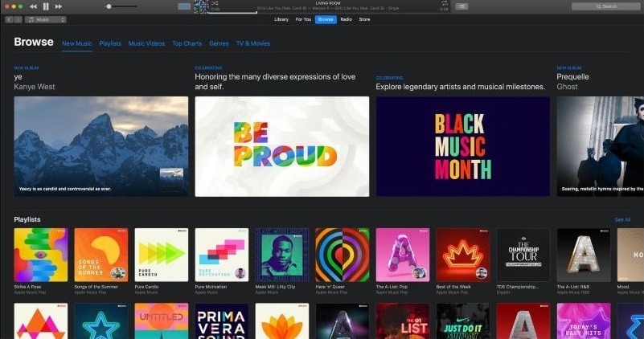Viewport: 644px width, 339px height.
Task: Open TV & Movies section
Action: pos(253,43)
